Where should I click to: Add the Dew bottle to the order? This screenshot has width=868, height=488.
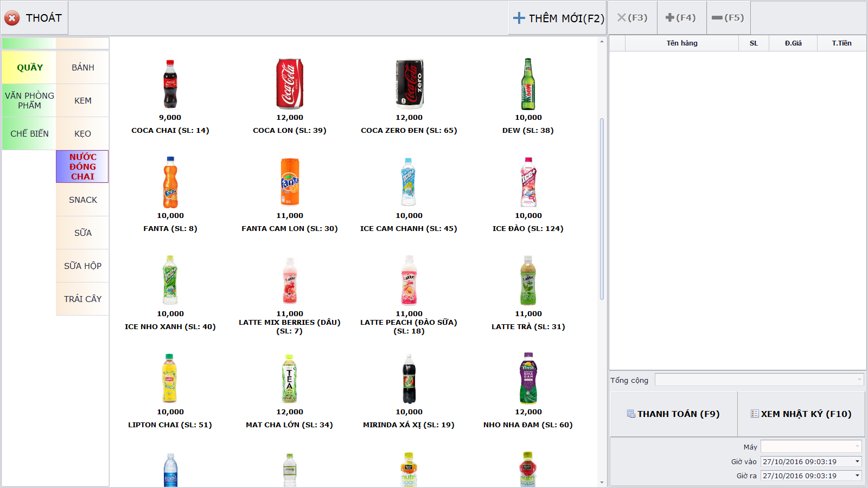coord(528,84)
